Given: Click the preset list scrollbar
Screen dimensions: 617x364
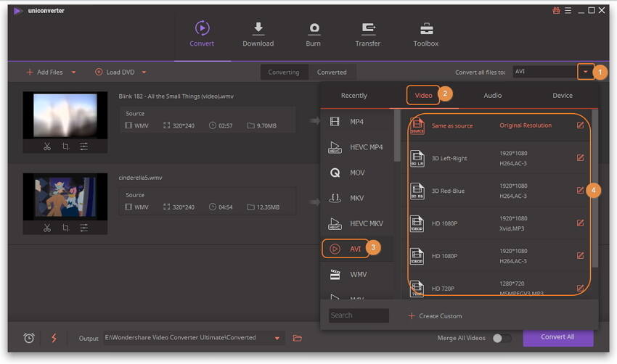Looking at the screenshot, I should tap(595, 189).
